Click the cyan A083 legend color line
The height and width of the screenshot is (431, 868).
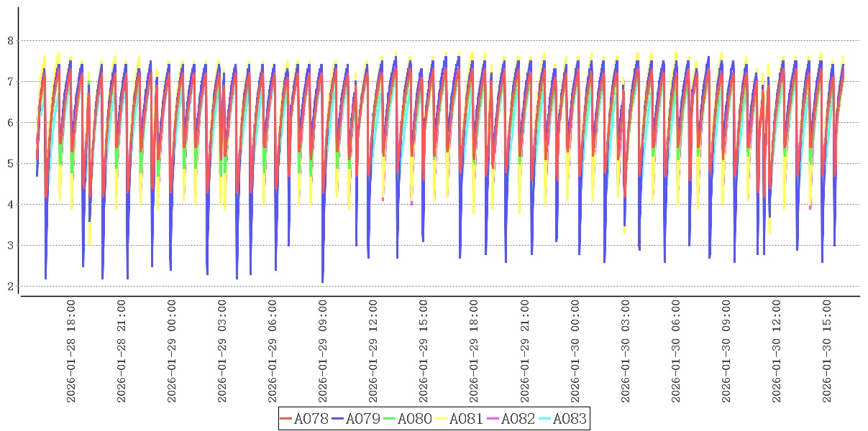[x=545, y=420]
